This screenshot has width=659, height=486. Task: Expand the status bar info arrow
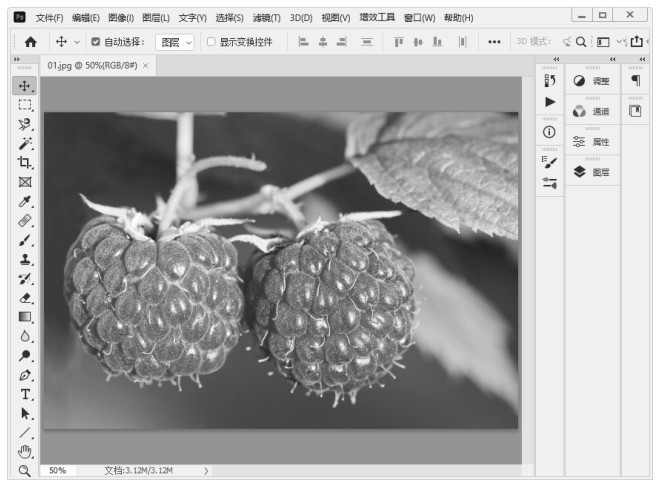click(206, 470)
